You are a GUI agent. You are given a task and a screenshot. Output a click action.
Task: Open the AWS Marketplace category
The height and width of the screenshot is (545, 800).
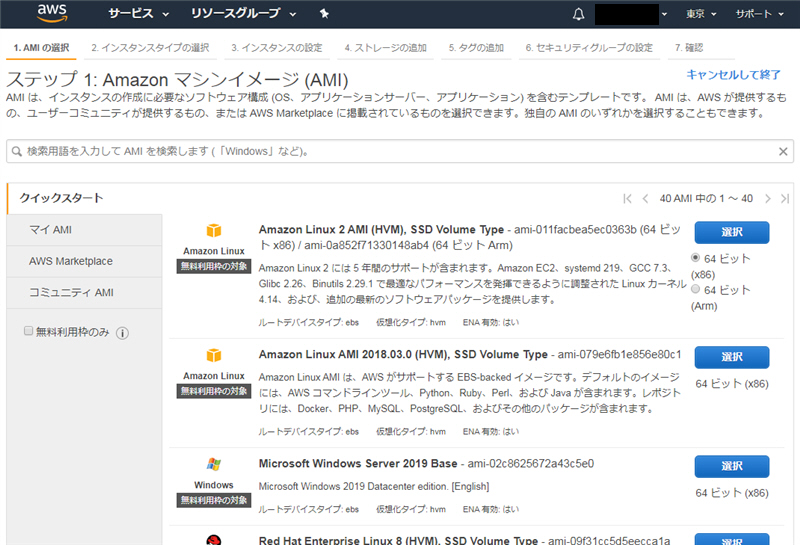tap(85, 261)
